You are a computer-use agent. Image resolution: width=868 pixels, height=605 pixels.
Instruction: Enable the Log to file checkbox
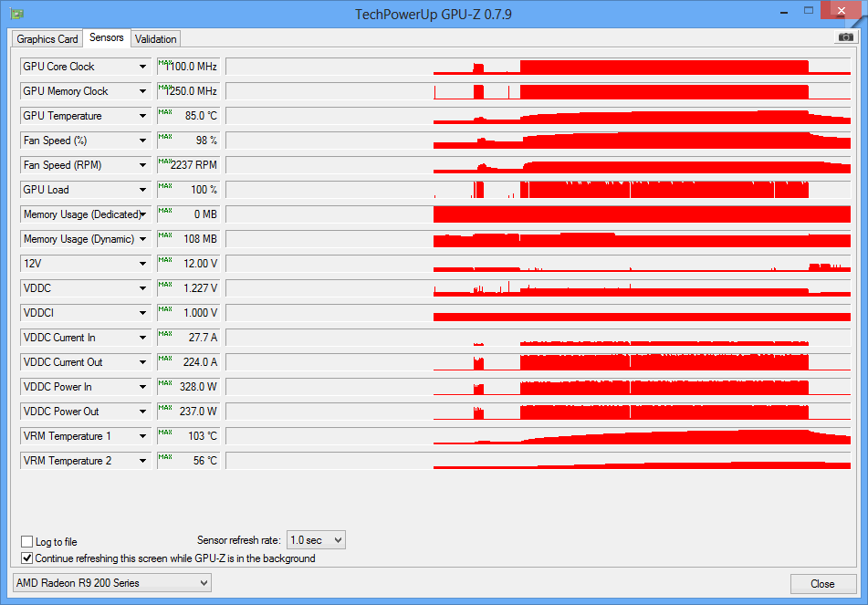click(26, 541)
